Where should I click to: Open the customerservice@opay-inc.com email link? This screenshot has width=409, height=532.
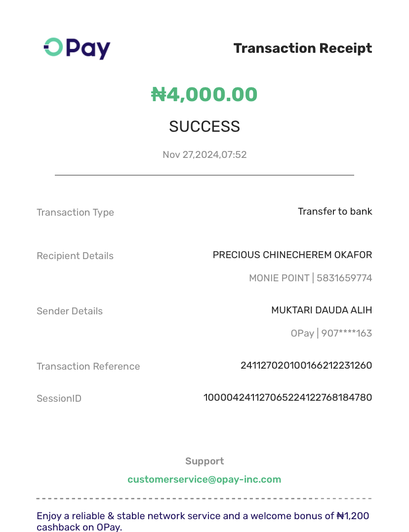[x=204, y=479]
